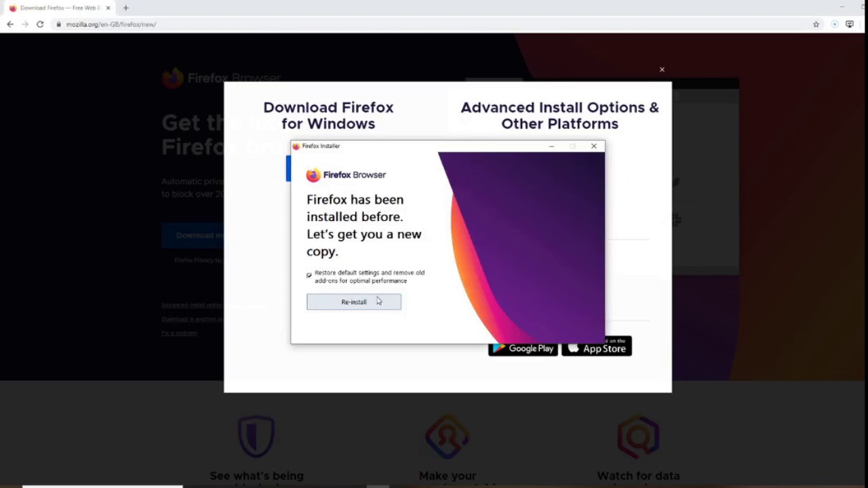
Task: Reload the current page
Action: [x=40, y=24]
